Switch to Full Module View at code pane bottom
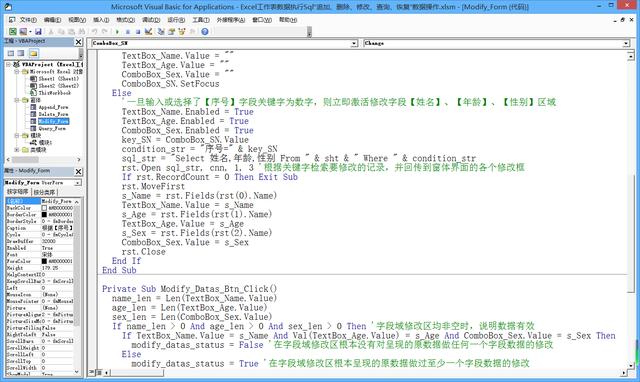The image size is (640, 382). point(98,372)
